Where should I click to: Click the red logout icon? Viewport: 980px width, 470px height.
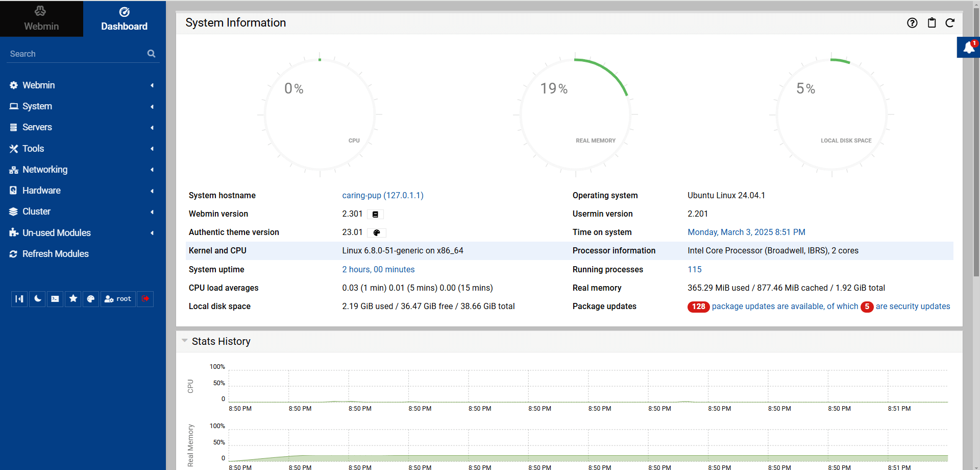click(x=145, y=299)
